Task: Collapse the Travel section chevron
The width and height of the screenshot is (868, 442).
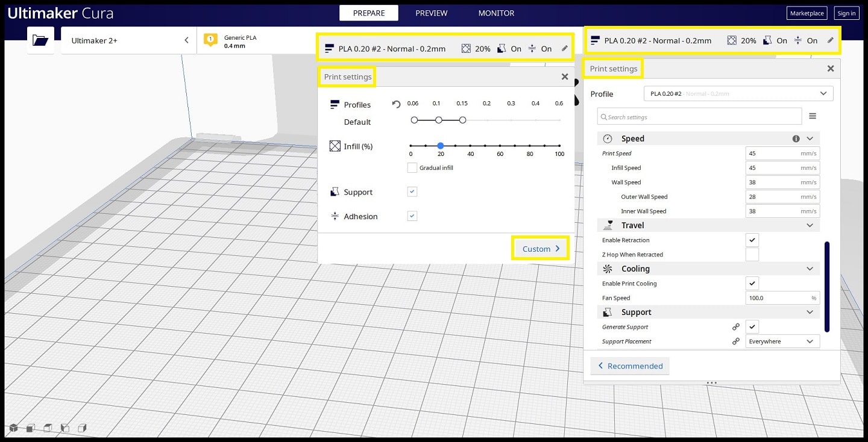Action: coord(810,225)
